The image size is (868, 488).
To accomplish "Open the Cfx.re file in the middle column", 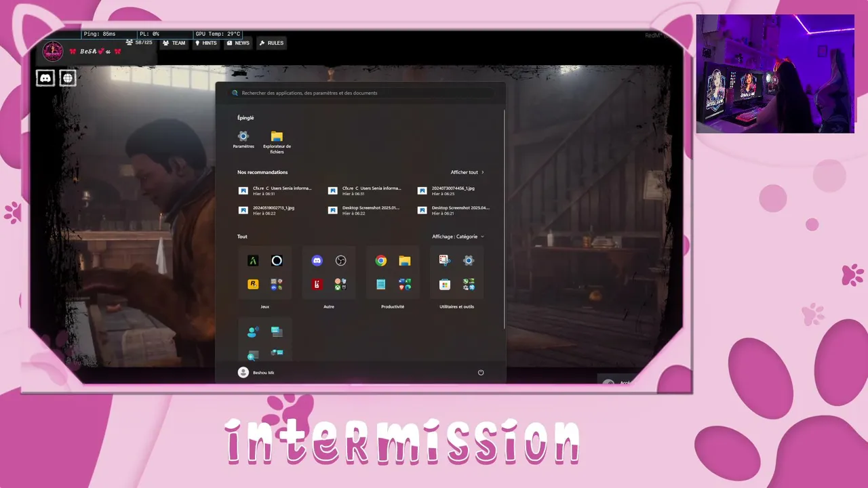I will [x=366, y=191].
